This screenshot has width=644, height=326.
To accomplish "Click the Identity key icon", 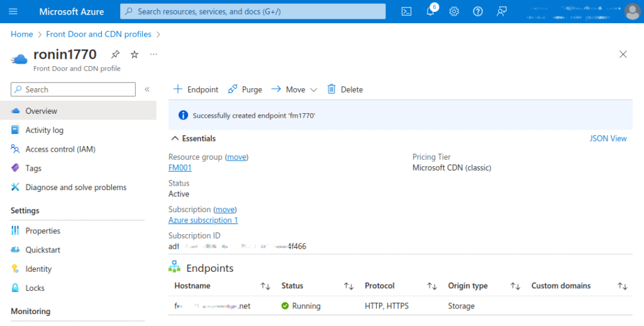I will (15, 269).
